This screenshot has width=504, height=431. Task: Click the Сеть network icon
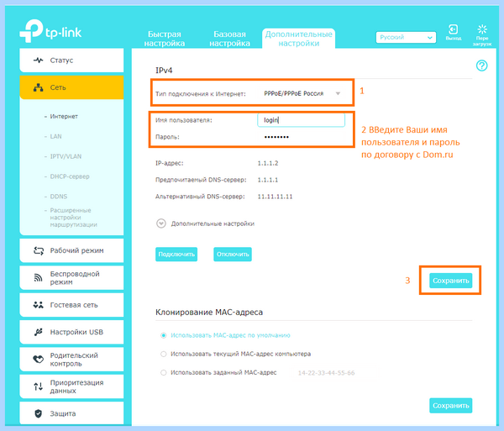pyautogui.click(x=39, y=87)
